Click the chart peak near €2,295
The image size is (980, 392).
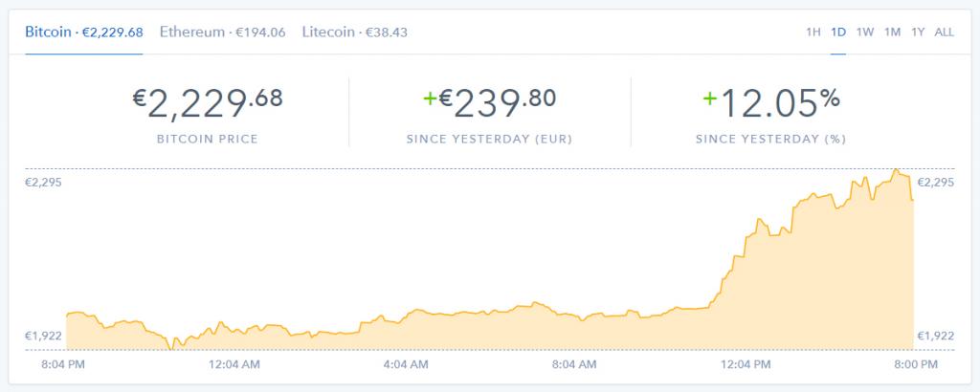point(896,170)
